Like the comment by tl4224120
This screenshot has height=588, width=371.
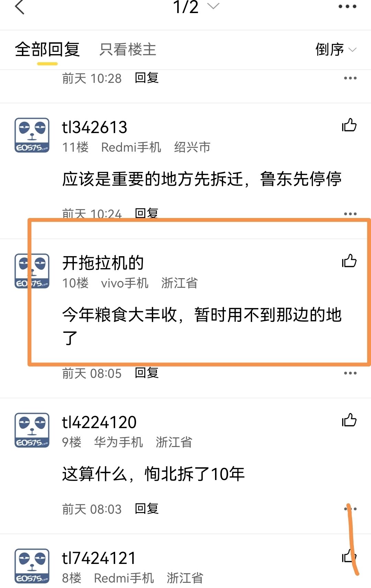click(x=349, y=420)
